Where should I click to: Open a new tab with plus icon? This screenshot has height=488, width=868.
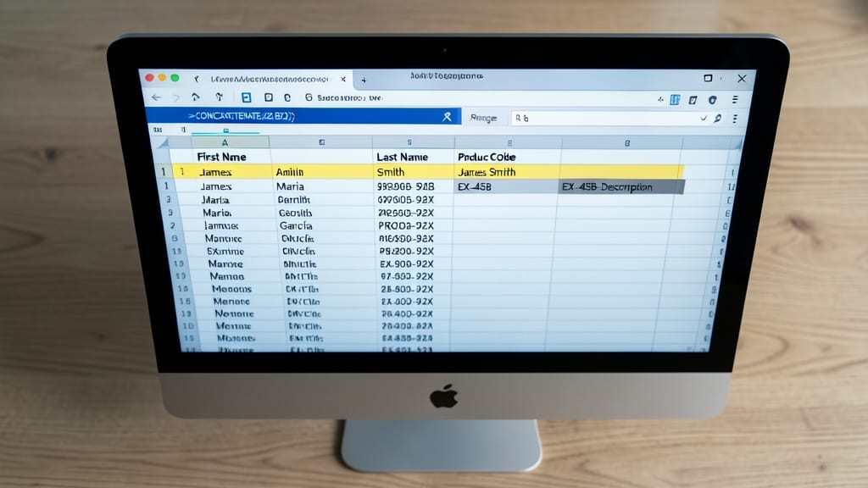click(364, 80)
